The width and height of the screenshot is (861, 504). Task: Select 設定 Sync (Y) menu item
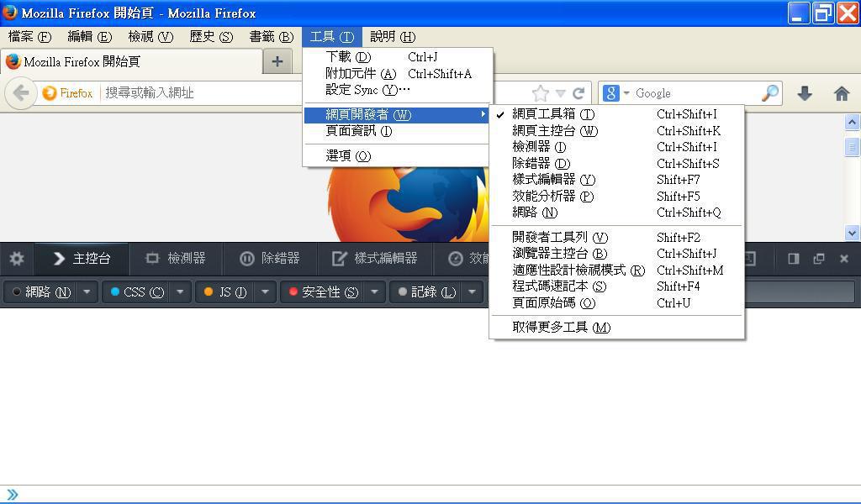click(398, 89)
